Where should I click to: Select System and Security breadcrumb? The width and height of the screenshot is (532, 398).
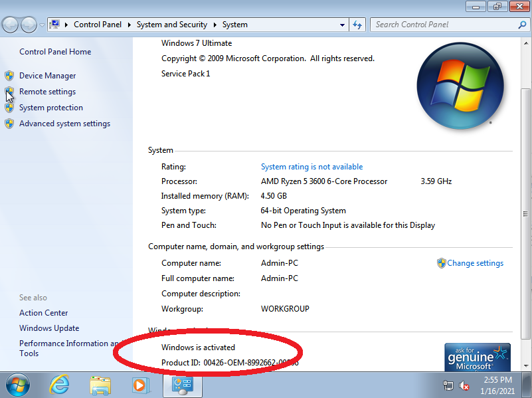(x=171, y=25)
